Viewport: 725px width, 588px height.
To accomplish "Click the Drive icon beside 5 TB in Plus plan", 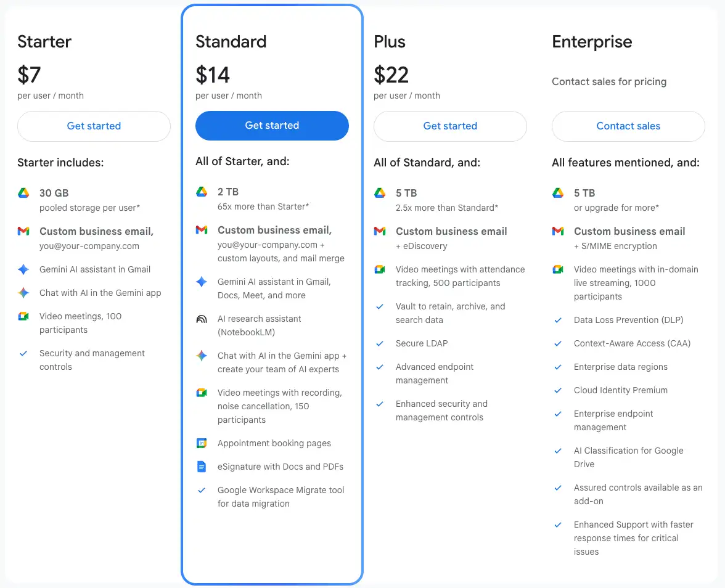I will 379,193.
